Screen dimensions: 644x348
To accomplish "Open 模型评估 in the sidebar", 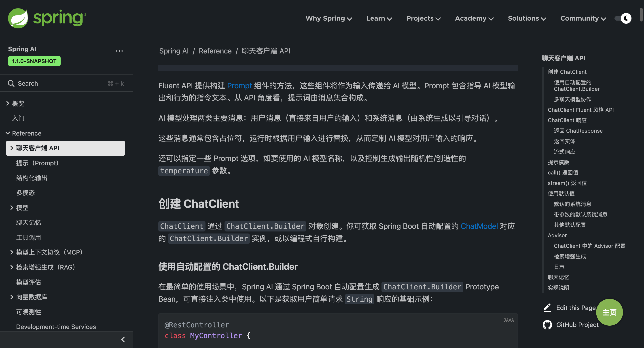I will [28, 282].
